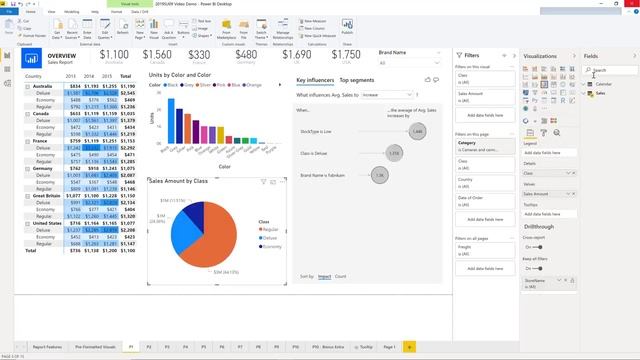Open the Get Data ribbon button
The height and width of the screenshot is (360, 640).
58,29
